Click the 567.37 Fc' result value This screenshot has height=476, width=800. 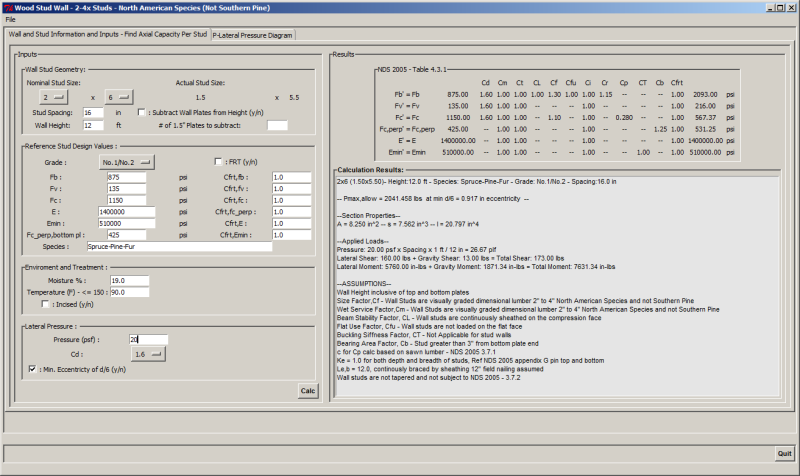[707, 117]
